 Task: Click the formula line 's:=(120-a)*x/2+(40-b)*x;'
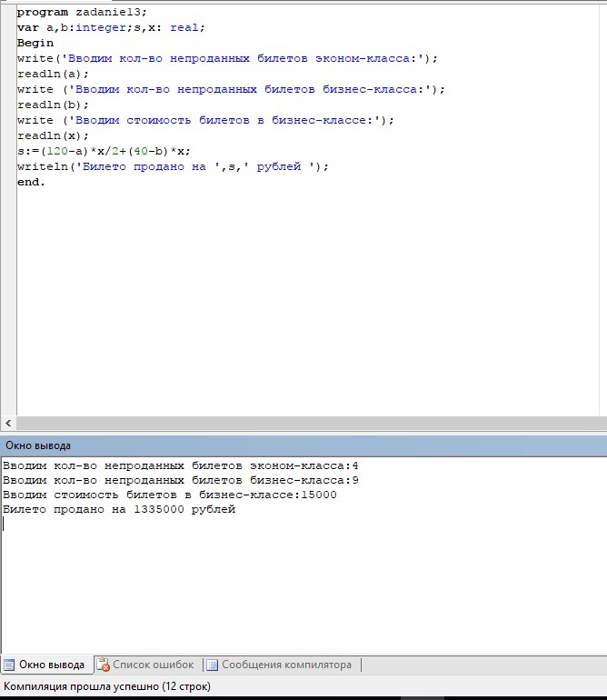[104, 151]
